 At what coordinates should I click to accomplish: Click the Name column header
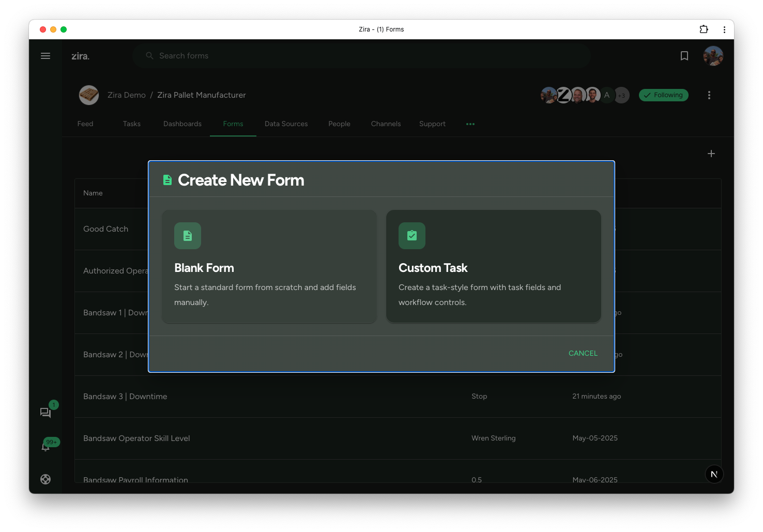click(x=93, y=193)
